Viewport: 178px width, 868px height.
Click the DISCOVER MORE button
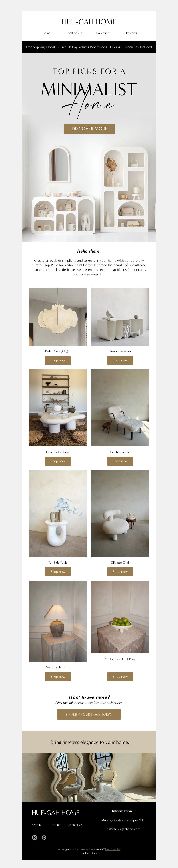89,129
